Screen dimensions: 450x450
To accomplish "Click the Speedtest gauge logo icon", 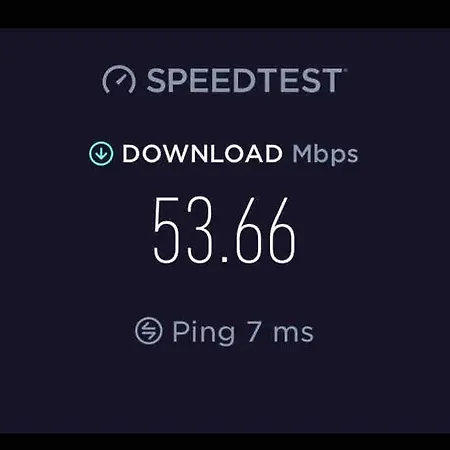I will click(119, 80).
